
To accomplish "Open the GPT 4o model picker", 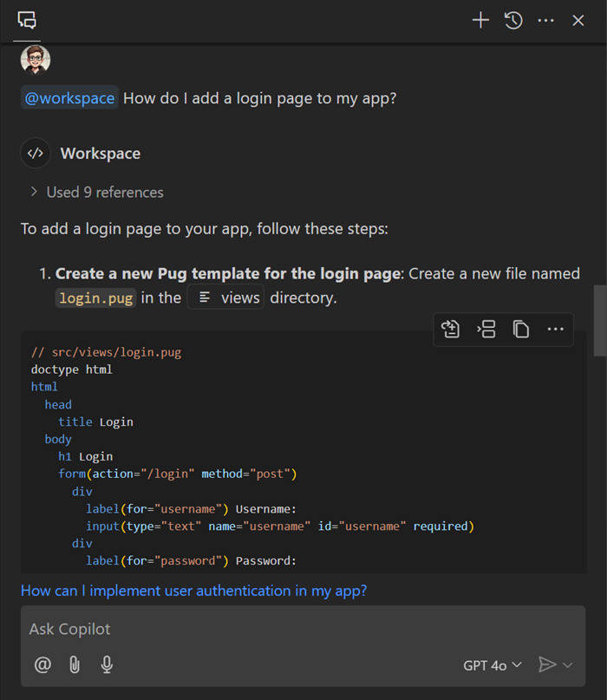I will pyautogui.click(x=492, y=664).
